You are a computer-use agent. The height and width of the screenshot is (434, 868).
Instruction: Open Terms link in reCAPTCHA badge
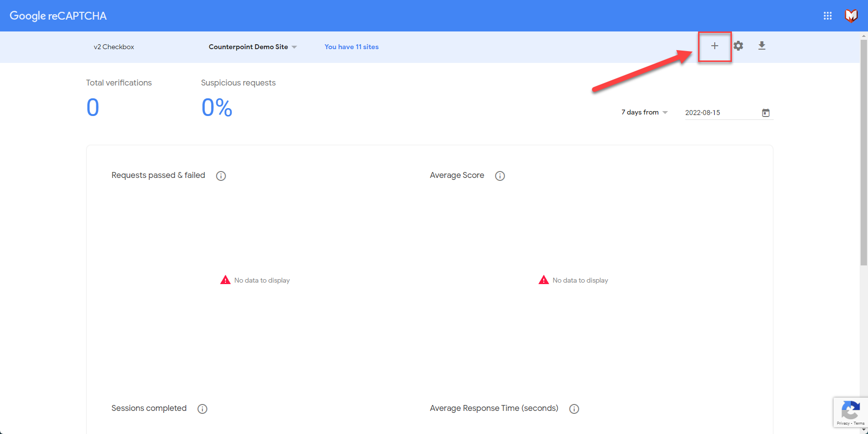859,423
